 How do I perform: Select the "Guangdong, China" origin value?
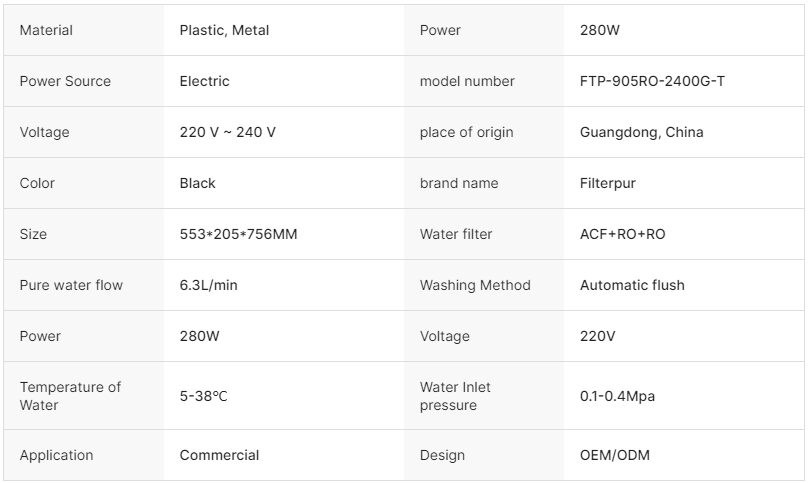click(641, 132)
